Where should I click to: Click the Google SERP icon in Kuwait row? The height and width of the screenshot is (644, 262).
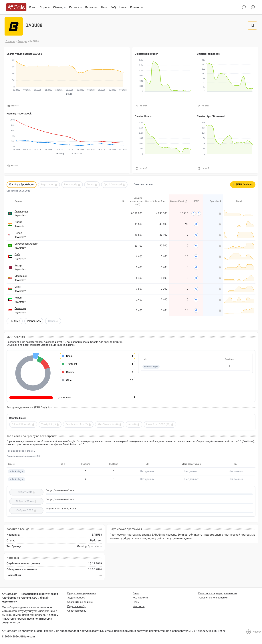pos(196,300)
